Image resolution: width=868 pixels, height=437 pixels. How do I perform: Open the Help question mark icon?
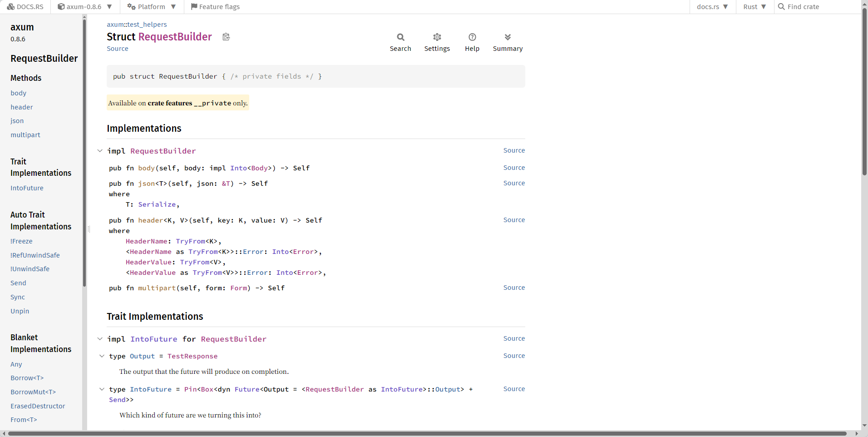pos(472,37)
